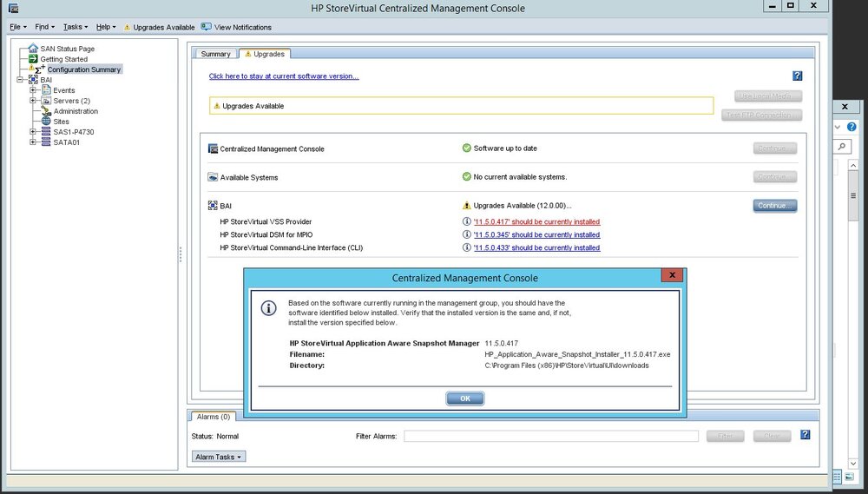Select the View Notifications monitor icon
The height and width of the screenshot is (494, 868).
207,27
